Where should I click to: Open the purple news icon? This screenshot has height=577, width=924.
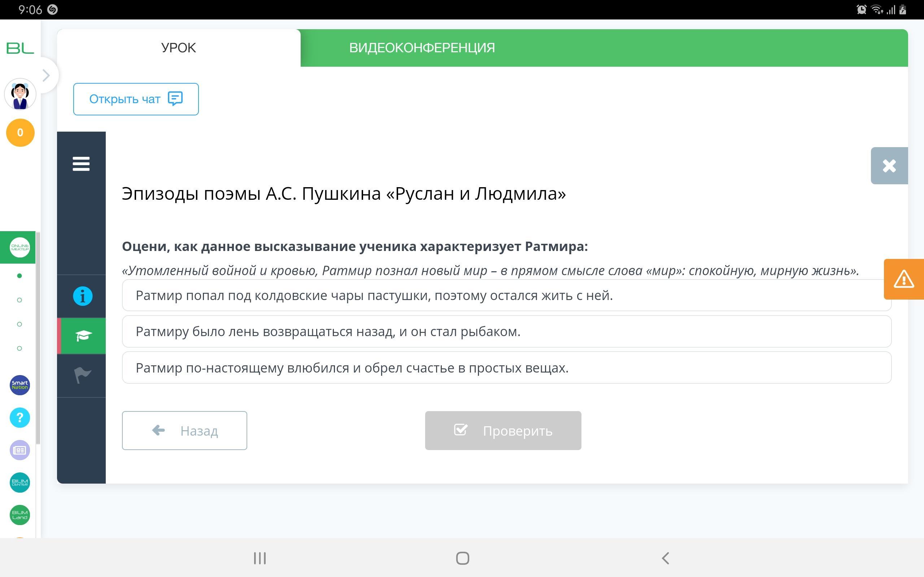pyautogui.click(x=20, y=450)
